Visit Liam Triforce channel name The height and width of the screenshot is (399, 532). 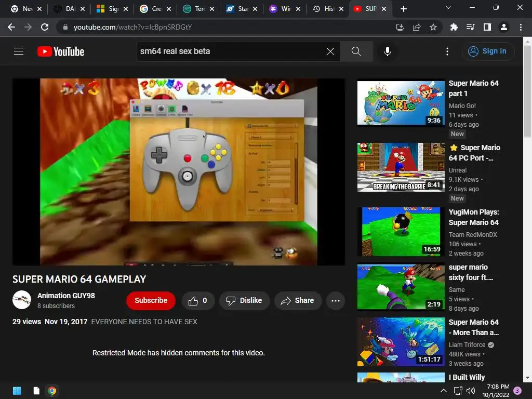click(x=467, y=345)
